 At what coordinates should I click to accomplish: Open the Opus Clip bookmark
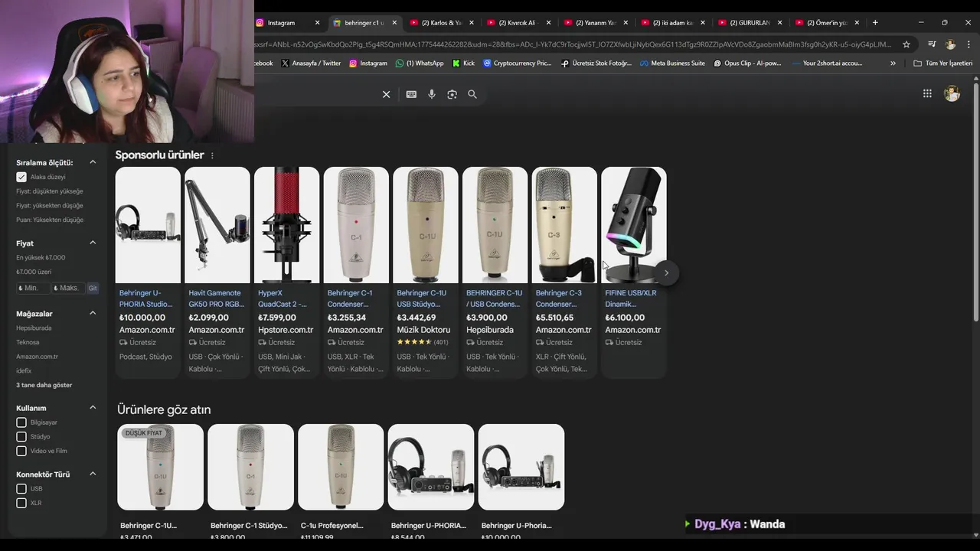747,64
